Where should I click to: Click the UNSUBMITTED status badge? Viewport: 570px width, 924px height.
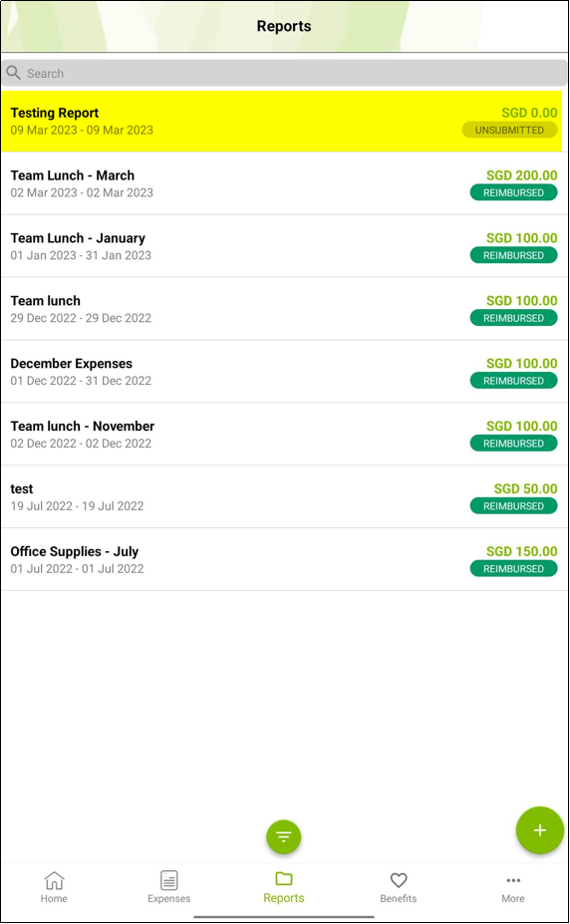coord(509,131)
